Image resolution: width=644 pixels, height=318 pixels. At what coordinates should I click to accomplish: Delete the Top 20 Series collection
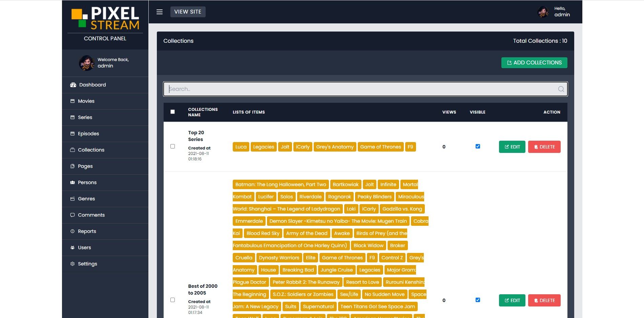click(x=544, y=147)
